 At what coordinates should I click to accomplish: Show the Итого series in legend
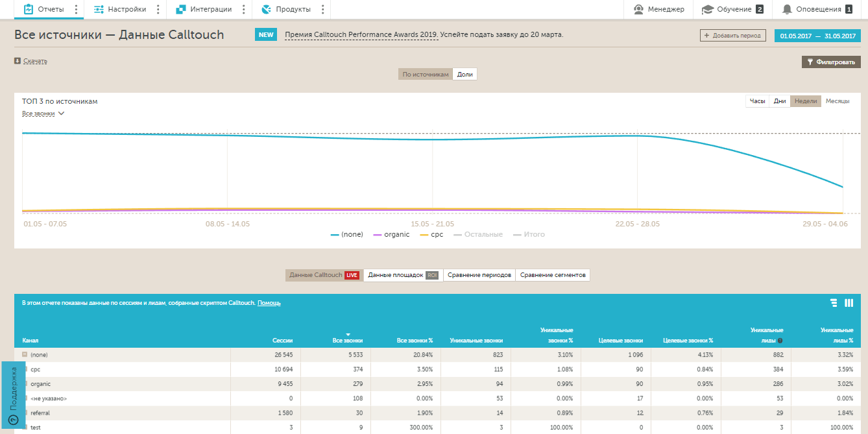tap(529, 234)
